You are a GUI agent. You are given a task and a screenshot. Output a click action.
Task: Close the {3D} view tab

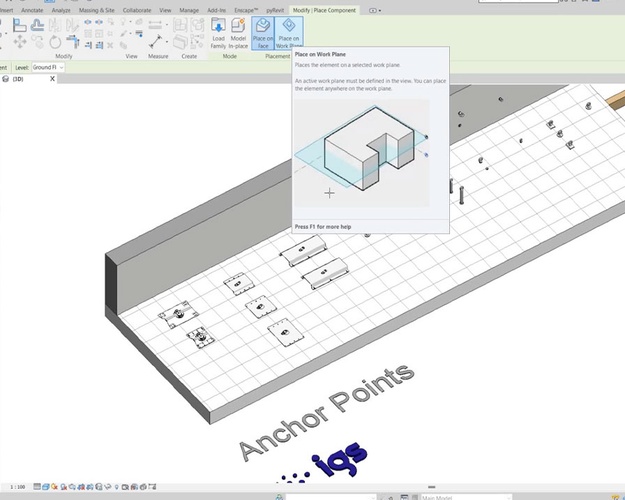(52, 79)
